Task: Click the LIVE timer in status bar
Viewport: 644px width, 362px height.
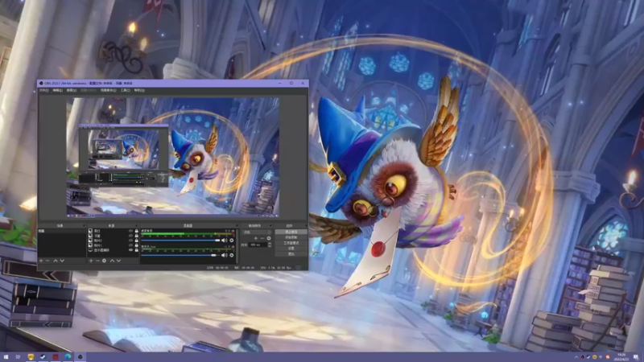Action: point(217,268)
